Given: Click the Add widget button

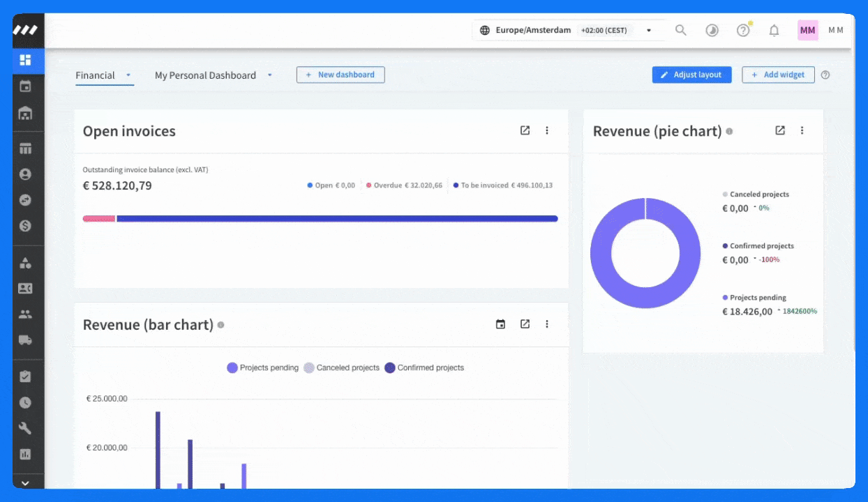Looking at the screenshot, I should click(778, 75).
